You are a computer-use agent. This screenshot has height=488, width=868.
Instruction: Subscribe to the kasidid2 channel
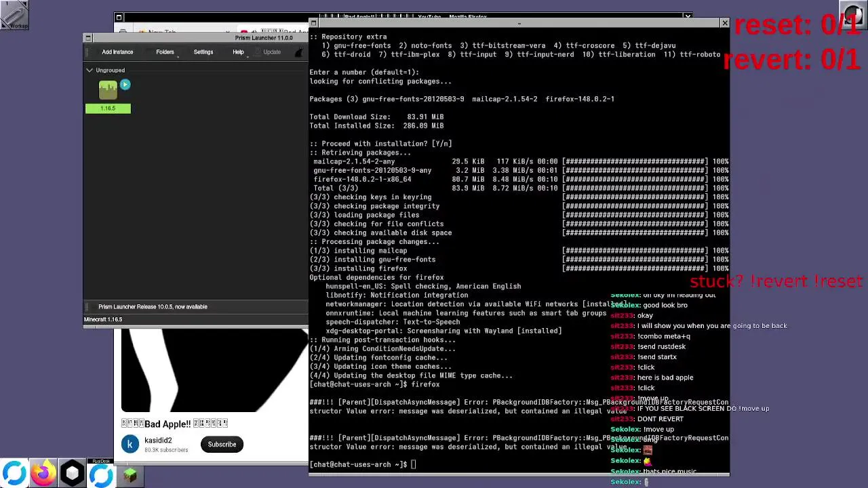[x=222, y=444]
